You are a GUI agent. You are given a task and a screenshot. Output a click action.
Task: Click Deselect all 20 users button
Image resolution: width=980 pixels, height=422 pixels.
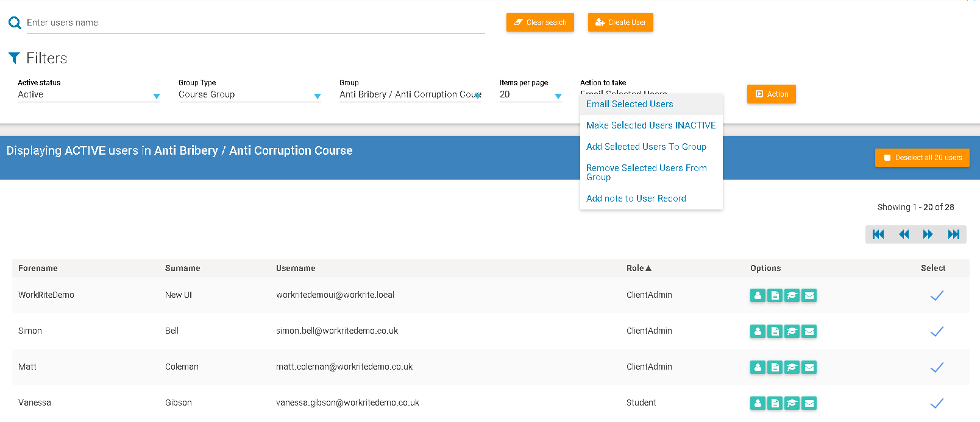click(922, 158)
